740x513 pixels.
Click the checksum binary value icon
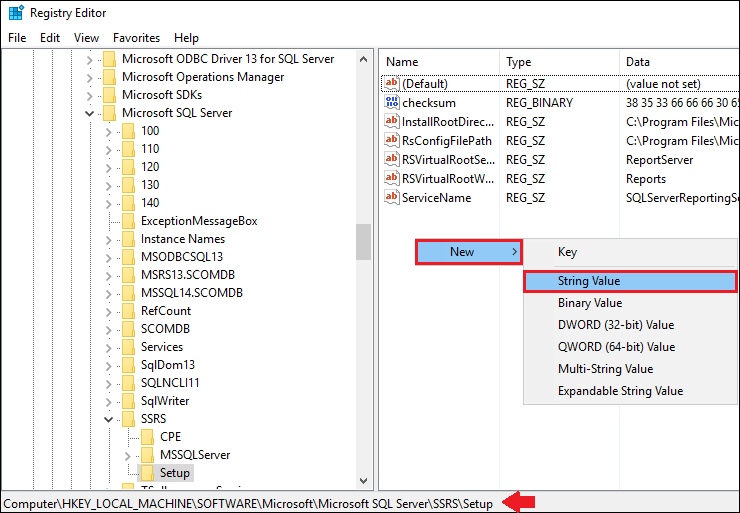click(x=392, y=102)
